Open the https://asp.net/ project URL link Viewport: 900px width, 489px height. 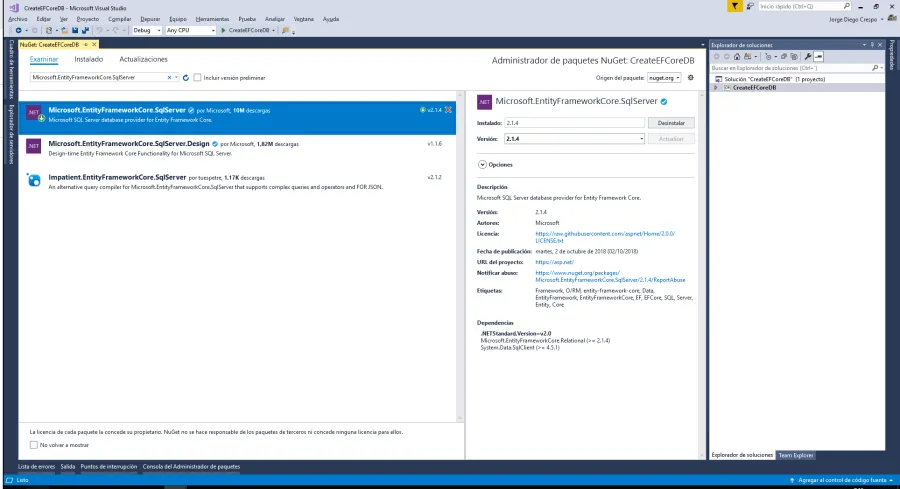(554, 262)
